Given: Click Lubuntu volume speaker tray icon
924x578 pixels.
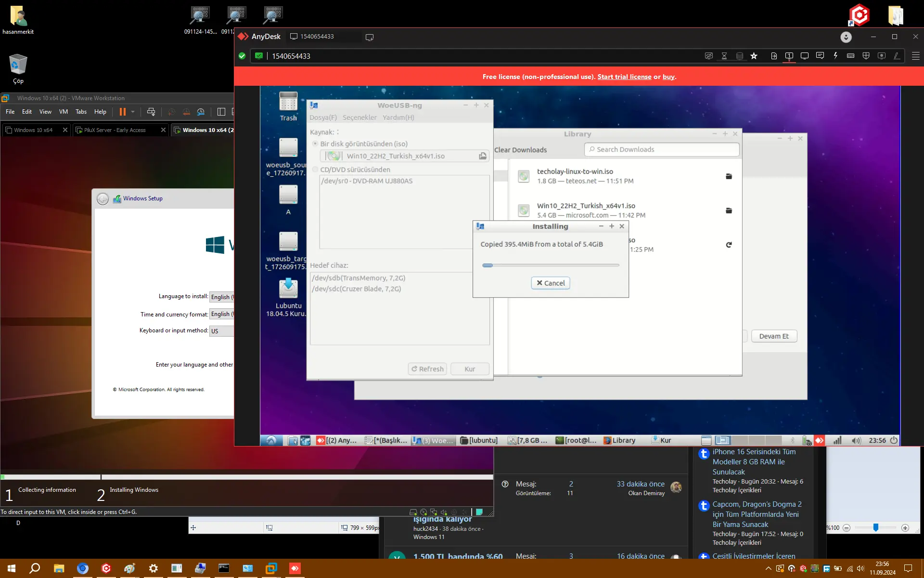Looking at the screenshot, I should pyautogui.click(x=856, y=440).
